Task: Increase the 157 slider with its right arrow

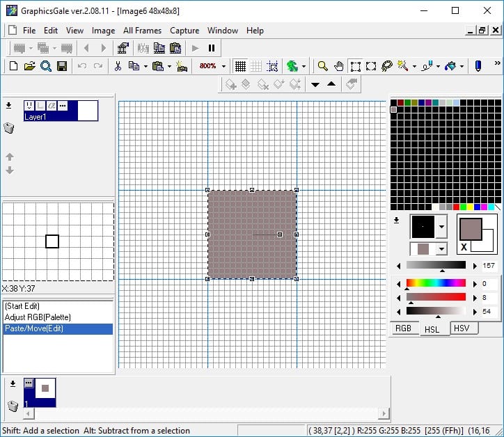Action: click(x=475, y=266)
